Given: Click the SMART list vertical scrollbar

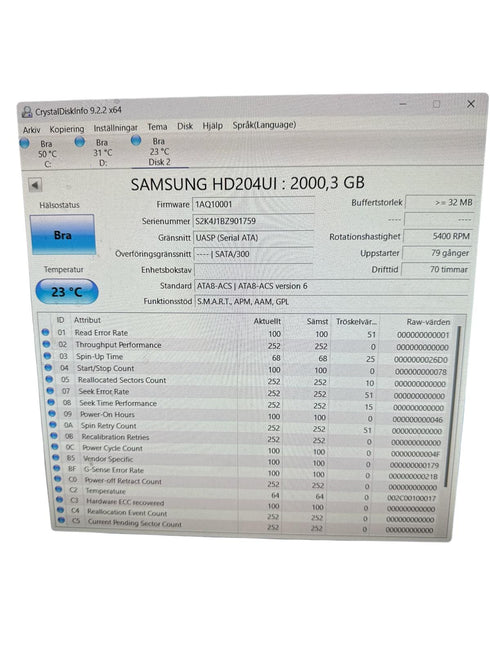Looking at the screenshot, I should coord(452,406).
